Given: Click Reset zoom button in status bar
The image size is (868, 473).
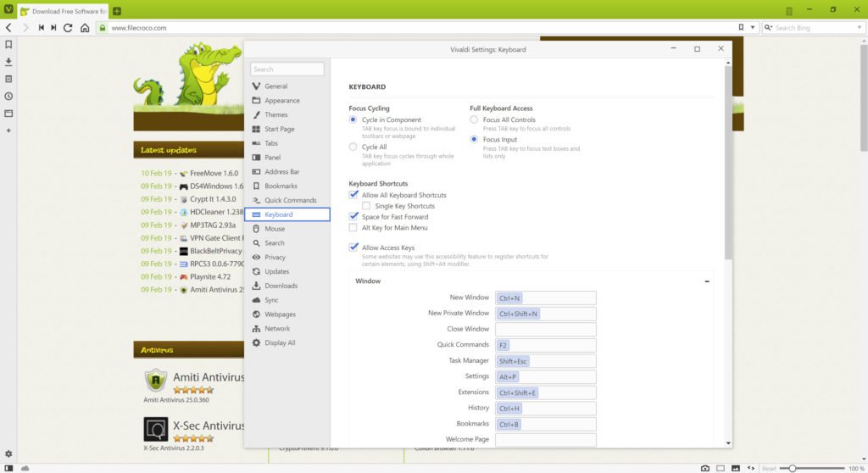Looking at the screenshot, I should [x=769, y=469].
